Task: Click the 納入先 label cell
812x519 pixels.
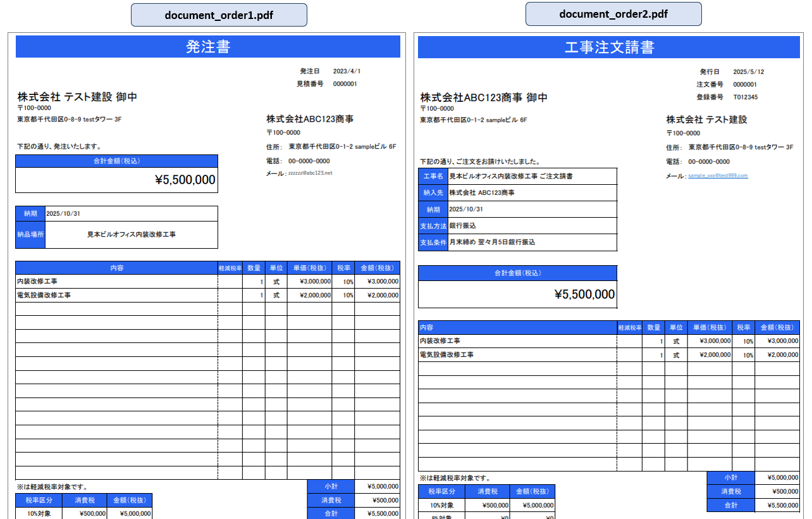Action: tap(433, 192)
